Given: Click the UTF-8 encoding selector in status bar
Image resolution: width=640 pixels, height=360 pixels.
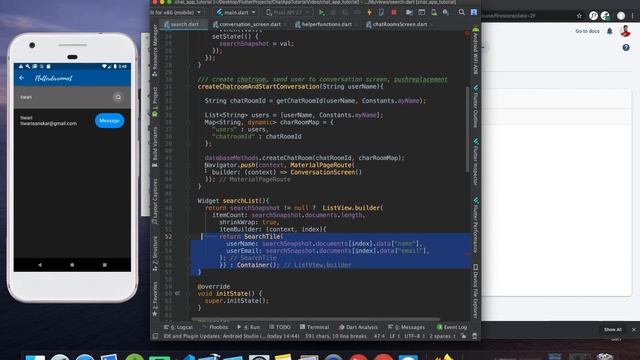Looking at the screenshot, I should point(414,336).
